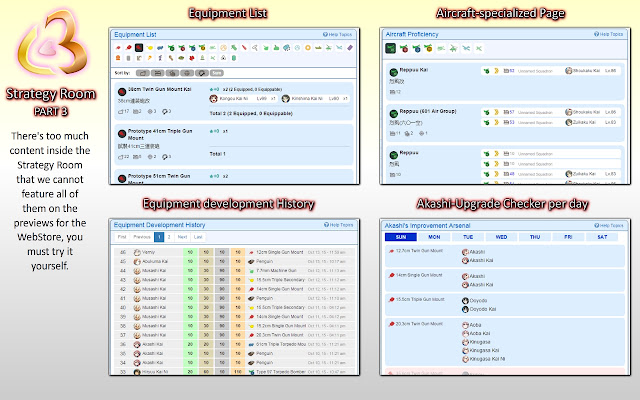Viewport: 640px width, 400px height.
Task: Filter Equipment List by purple bulge icon
Action: pyautogui.click(x=350, y=47)
